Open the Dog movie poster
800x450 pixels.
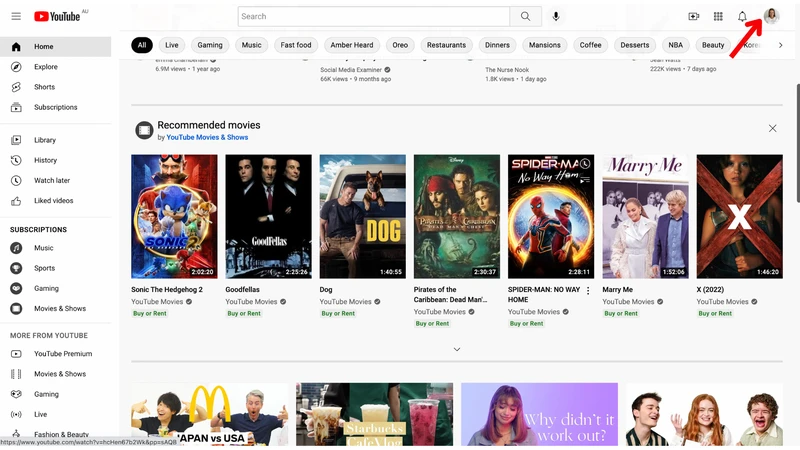click(363, 216)
